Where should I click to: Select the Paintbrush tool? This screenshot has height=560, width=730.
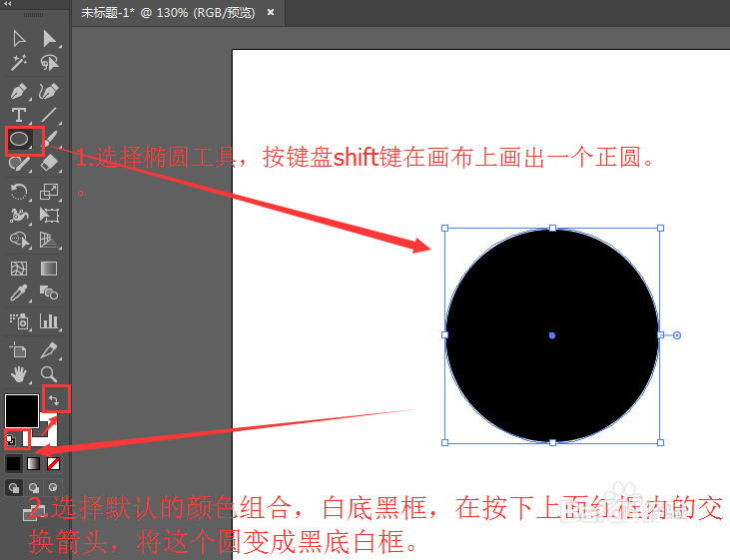coord(51,139)
